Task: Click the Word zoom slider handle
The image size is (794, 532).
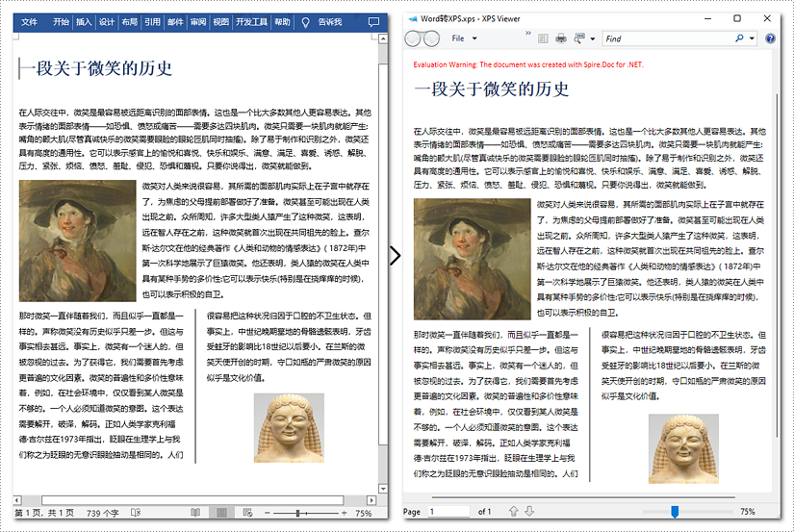Action: (297, 513)
